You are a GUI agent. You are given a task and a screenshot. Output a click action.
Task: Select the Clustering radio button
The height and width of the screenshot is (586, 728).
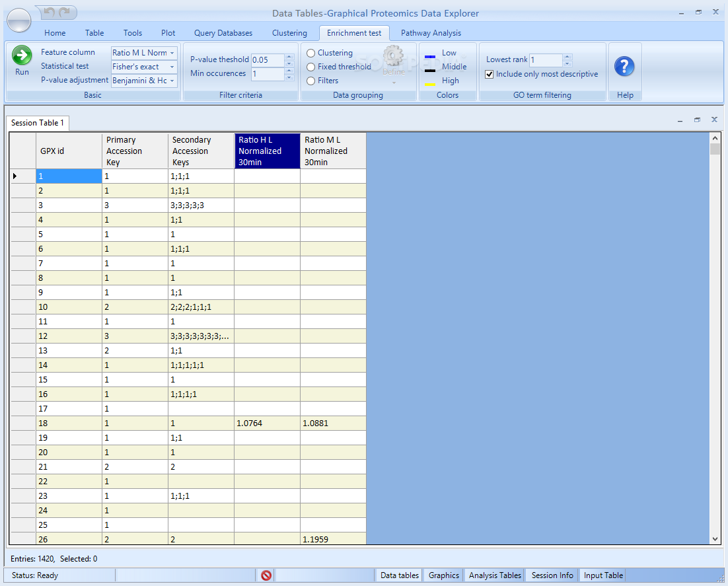(x=311, y=53)
